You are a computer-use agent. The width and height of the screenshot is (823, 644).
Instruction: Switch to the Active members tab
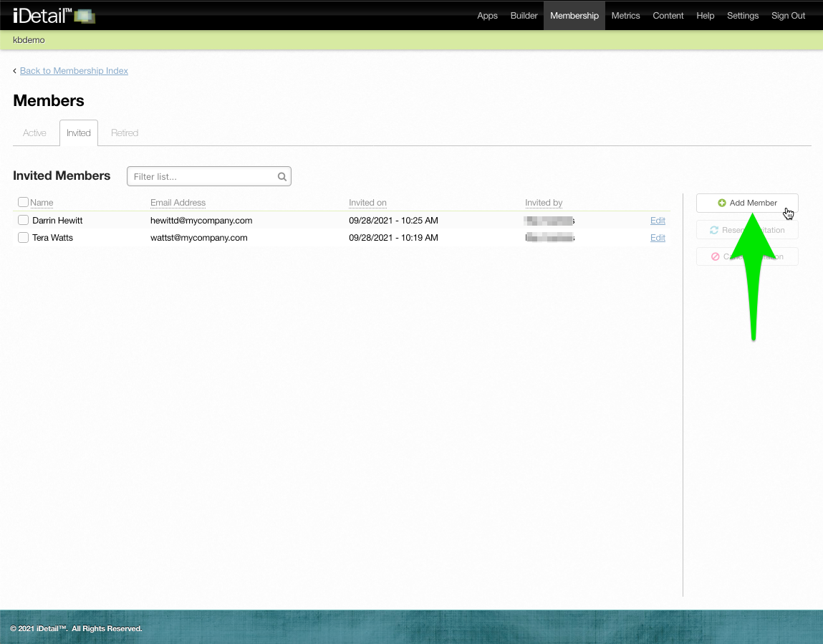[x=34, y=133]
